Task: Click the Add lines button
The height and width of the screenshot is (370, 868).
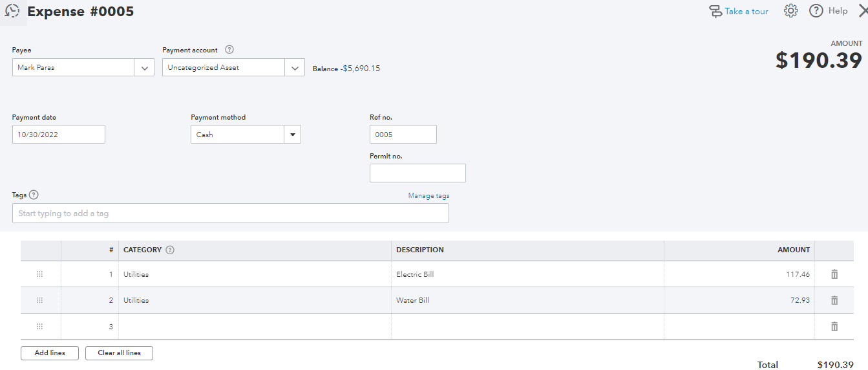Action: 50,353
